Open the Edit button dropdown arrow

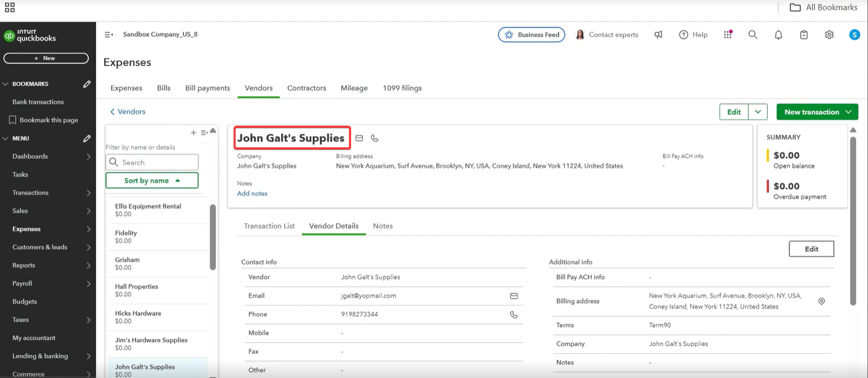758,112
